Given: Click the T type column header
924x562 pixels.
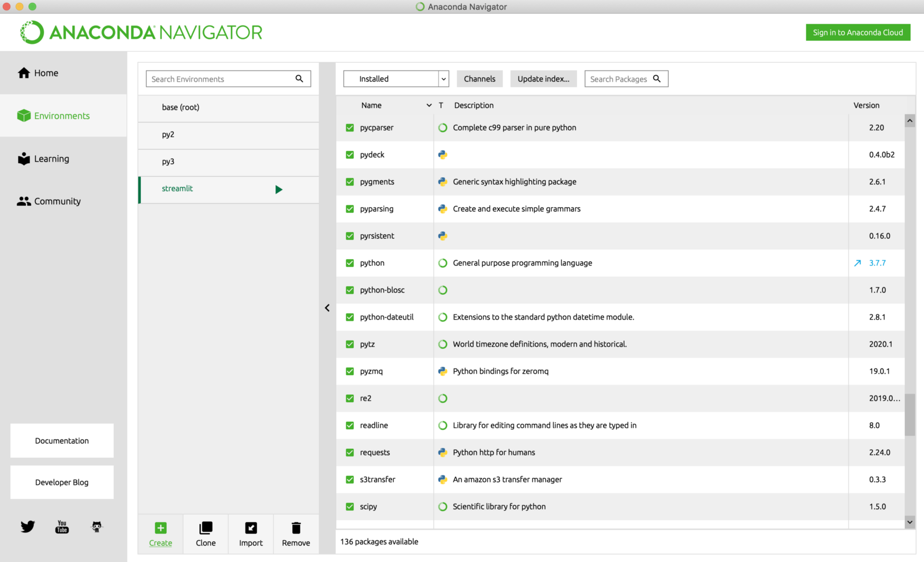Looking at the screenshot, I should pos(441,106).
